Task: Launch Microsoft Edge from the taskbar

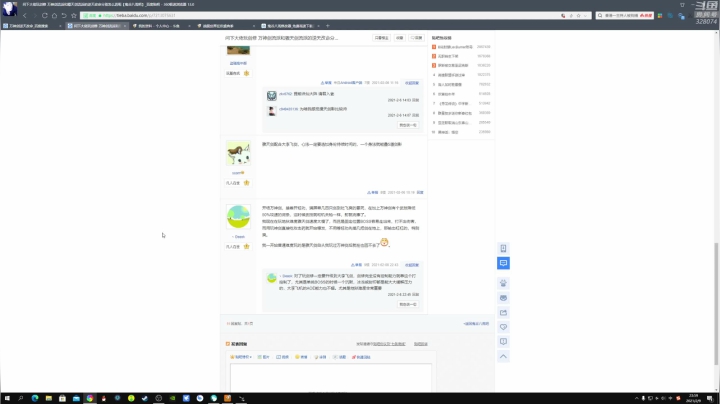Action: click(x=35, y=398)
